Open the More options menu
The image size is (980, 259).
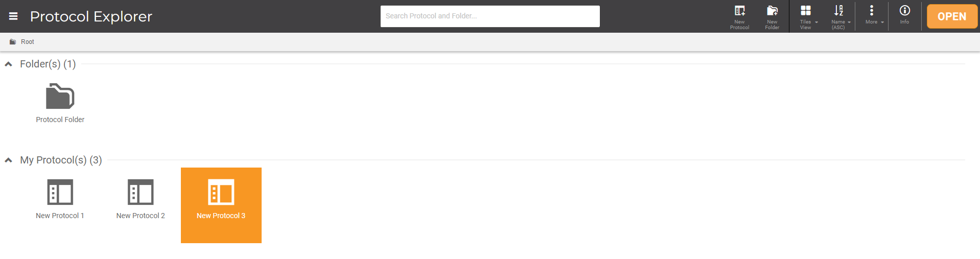[x=874, y=15]
